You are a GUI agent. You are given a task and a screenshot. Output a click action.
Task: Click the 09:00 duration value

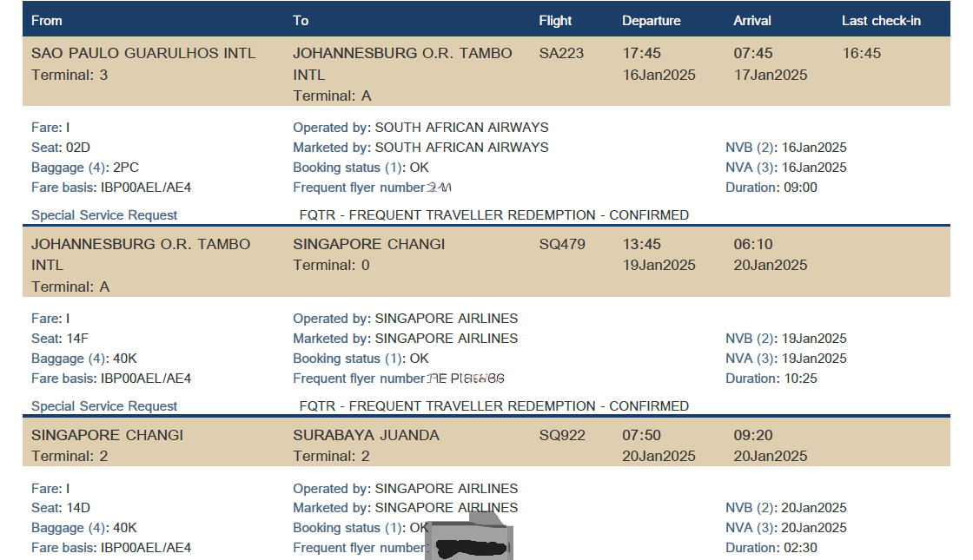click(798, 188)
